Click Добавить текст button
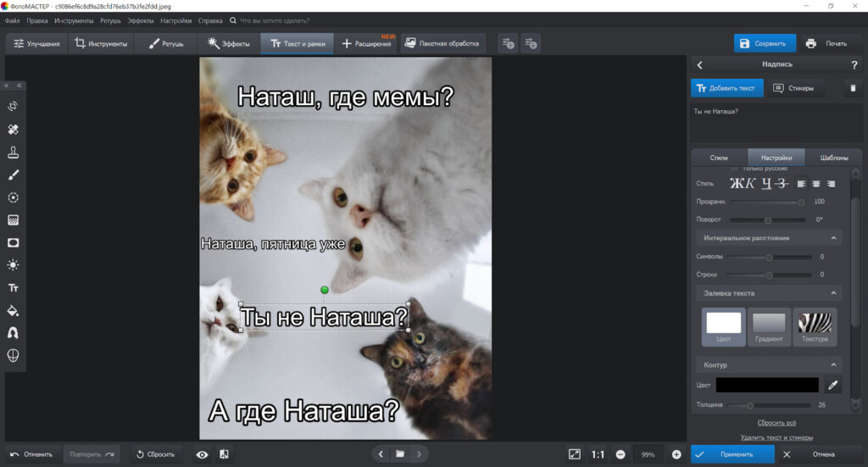868x467 pixels. 726,88
